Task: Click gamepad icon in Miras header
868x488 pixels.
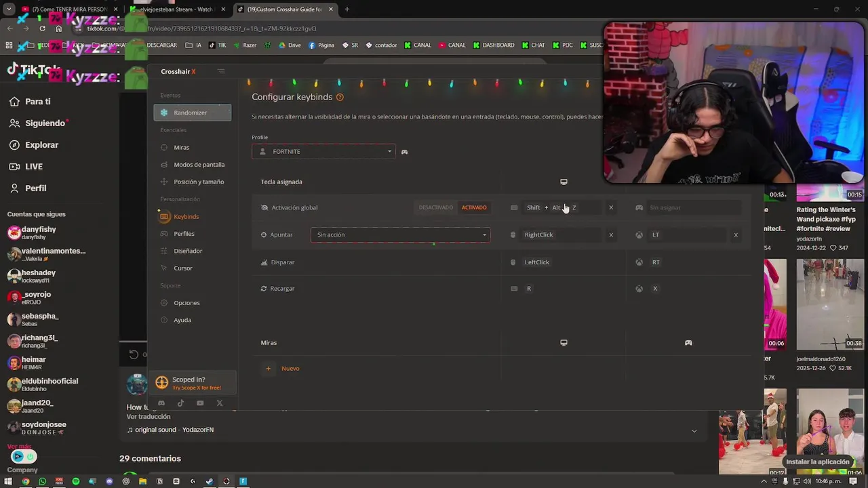Action: click(688, 342)
